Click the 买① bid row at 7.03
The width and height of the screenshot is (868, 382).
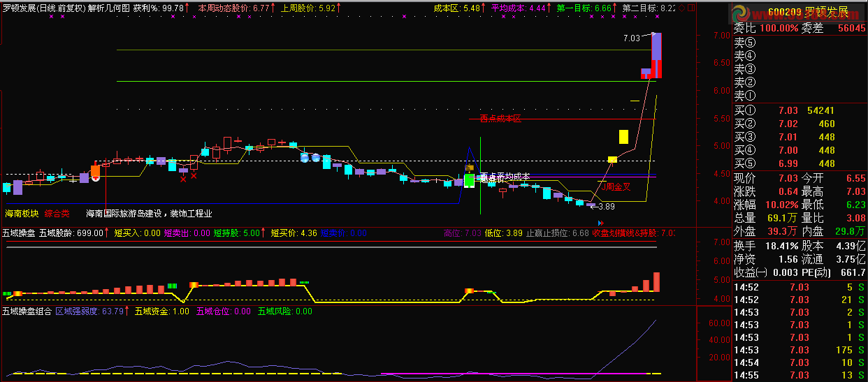pos(800,110)
